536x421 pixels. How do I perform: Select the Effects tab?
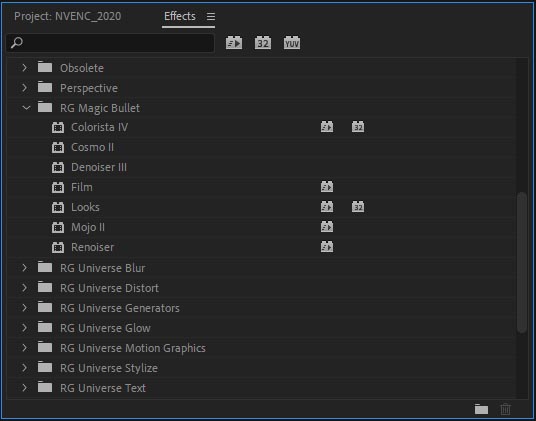click(x=180, y=16)
